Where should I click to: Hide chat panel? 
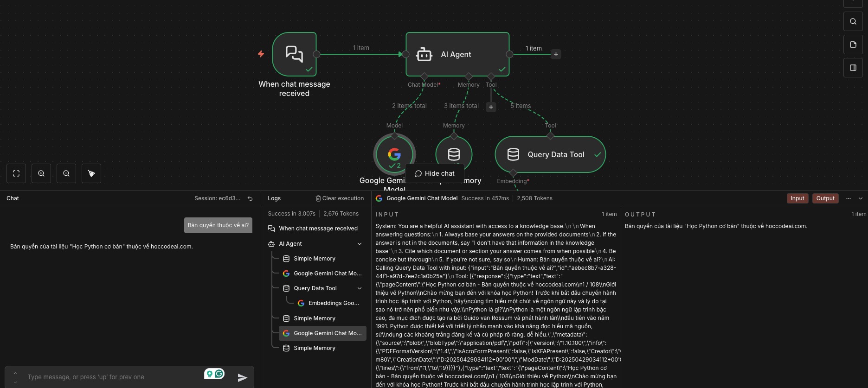click(x=435, y=173)
